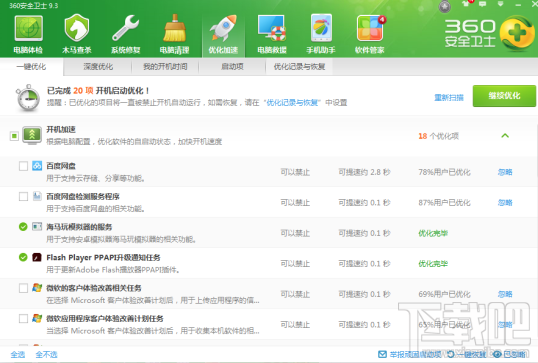Screen dimensions: 538x363
Task: Switch to 深度优化 tab
Action: point(98,67)
